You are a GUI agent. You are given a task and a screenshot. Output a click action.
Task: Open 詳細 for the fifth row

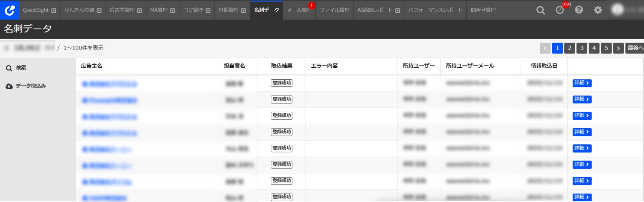582,148
